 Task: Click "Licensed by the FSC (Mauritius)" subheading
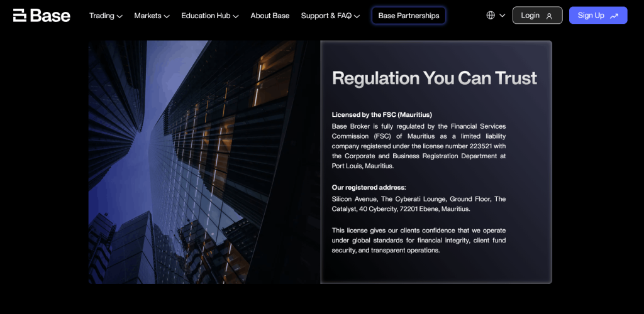tap(382, 115)
